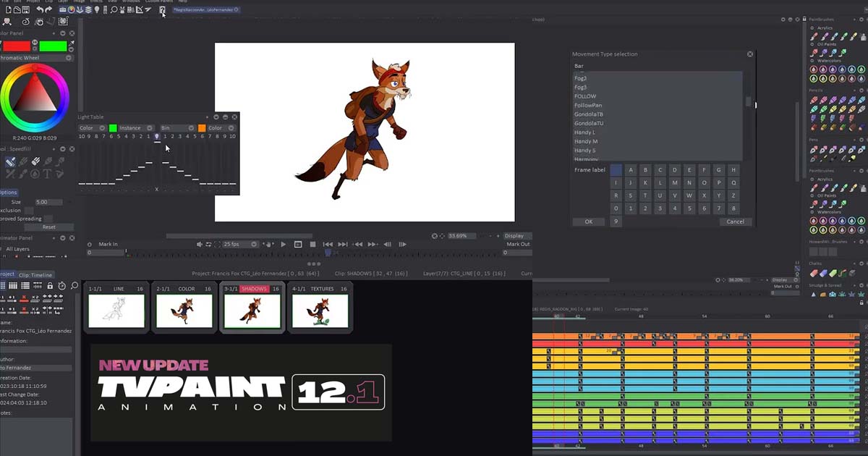
Task: Click the TEXTURES clip thumbnail
Action: 320,311
